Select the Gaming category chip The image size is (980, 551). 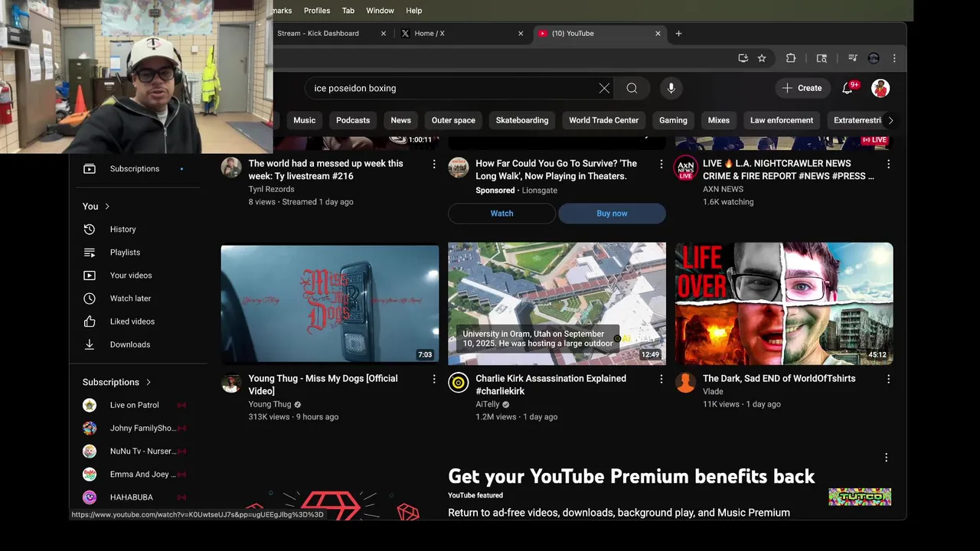click(674, 120)
